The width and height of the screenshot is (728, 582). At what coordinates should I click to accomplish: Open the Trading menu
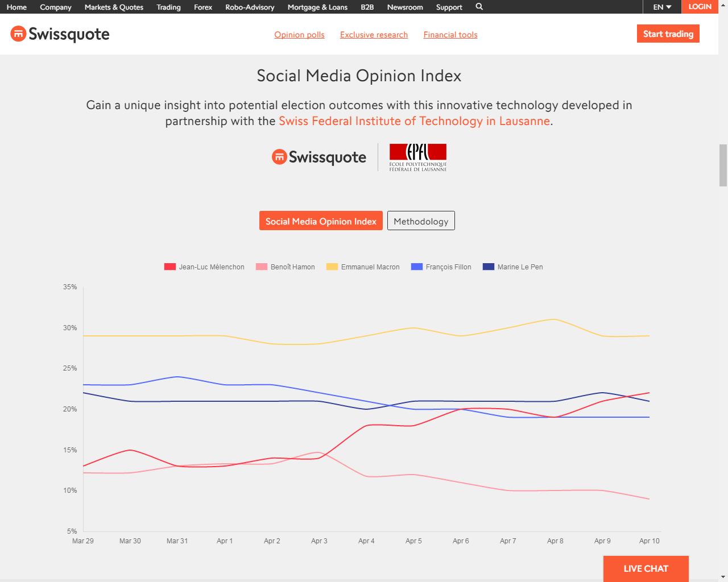(168, 7)
